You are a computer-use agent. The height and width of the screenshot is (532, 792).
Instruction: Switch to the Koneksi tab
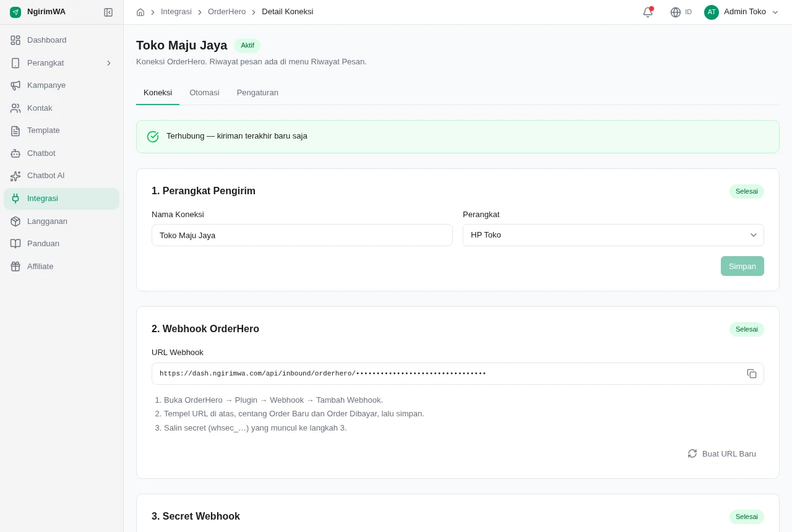coord(158,93)
